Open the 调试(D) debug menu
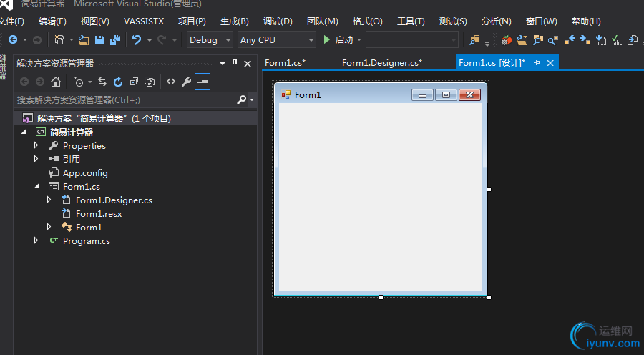This screenshot has height=355, width=644. pos(278,21)
